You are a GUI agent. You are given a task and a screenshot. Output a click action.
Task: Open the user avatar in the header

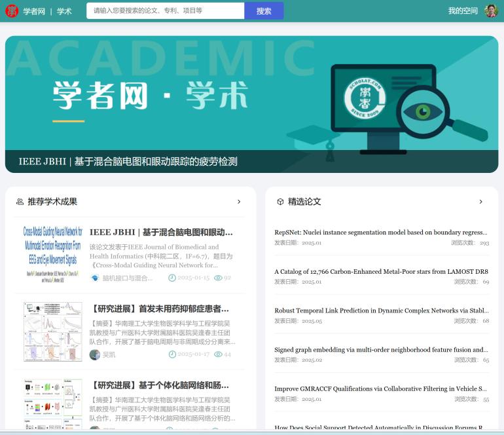pyautogui.click(x=491, y=11)
